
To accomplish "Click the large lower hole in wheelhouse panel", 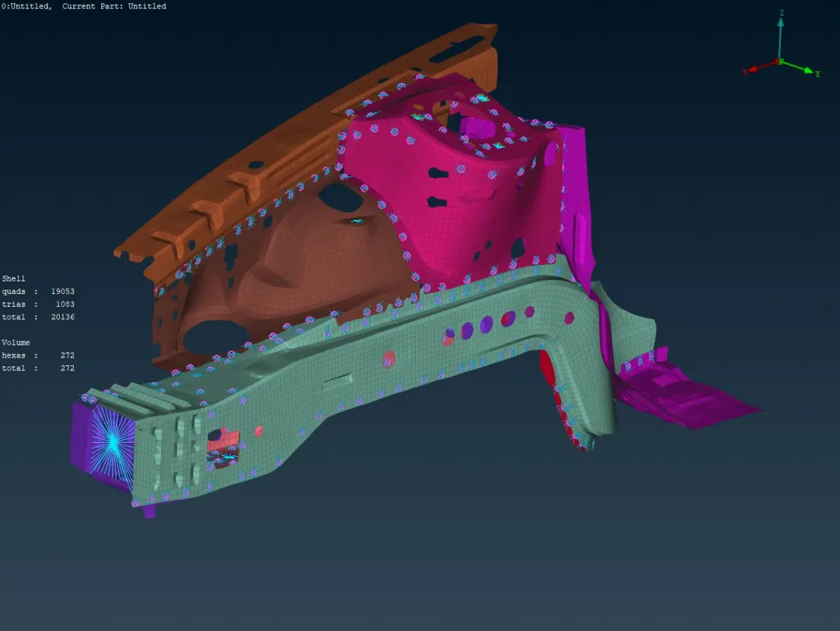I will [x=210, y=338].
